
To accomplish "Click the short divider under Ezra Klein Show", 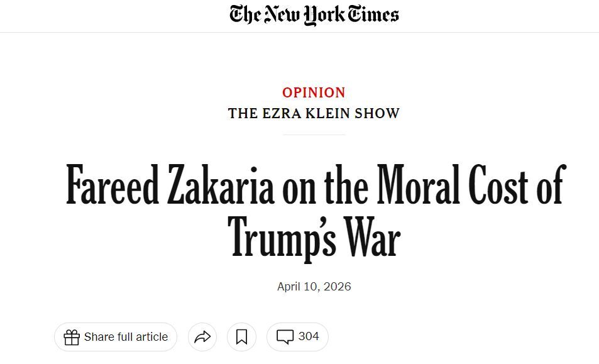I will coord(314,135).
